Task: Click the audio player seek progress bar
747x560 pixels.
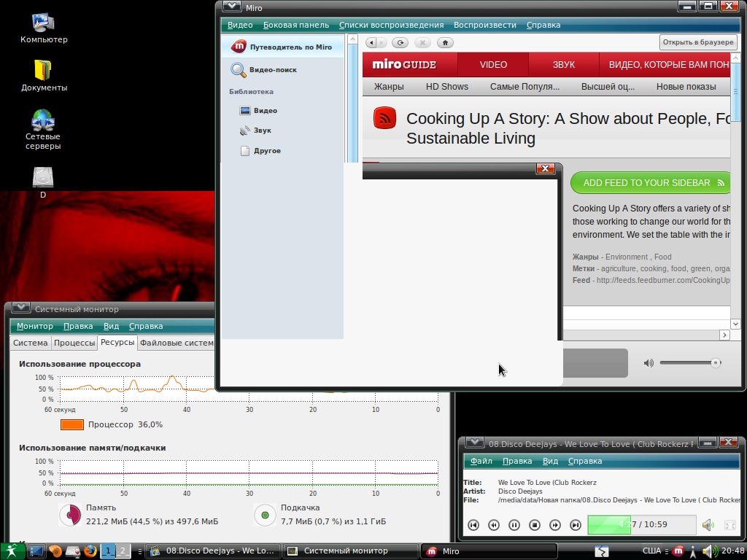Action: click(x=642, y=524)
